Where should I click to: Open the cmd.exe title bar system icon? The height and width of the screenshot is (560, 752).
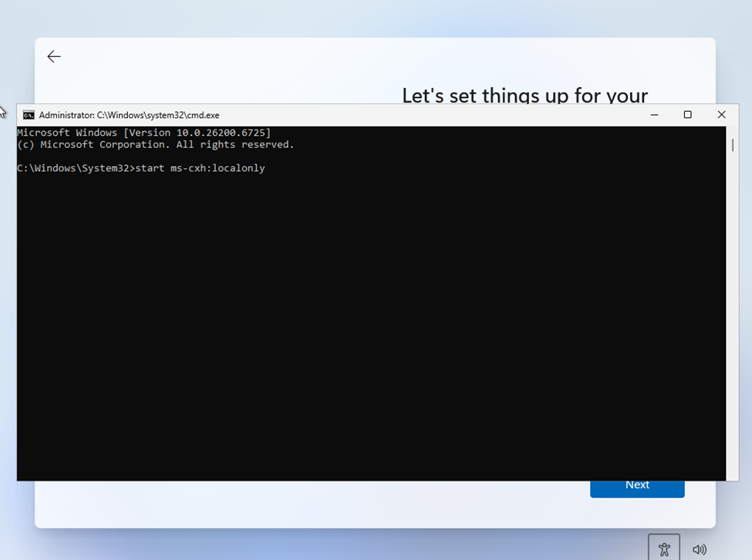(x=29, y=115)
